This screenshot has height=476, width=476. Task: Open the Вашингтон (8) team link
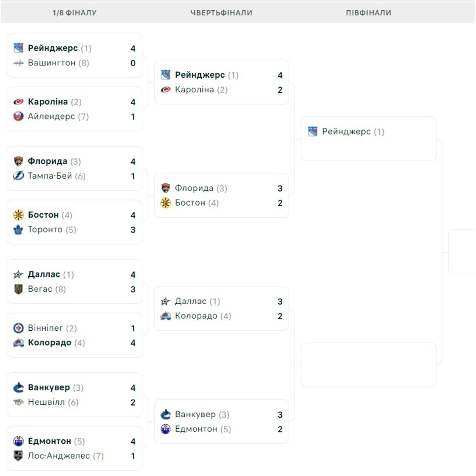point(58,63)
